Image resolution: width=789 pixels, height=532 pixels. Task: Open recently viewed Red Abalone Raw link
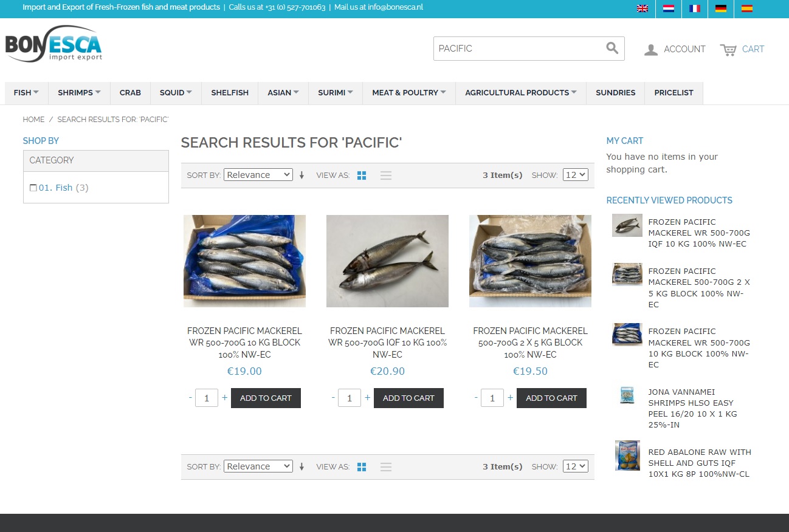(x=700, y=463)
